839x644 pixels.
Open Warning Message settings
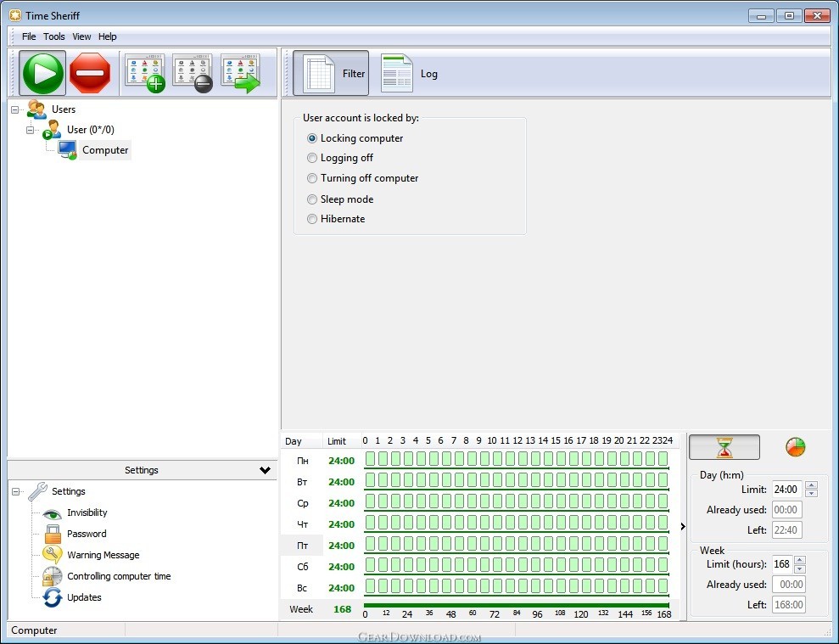(x=103, y=555)
